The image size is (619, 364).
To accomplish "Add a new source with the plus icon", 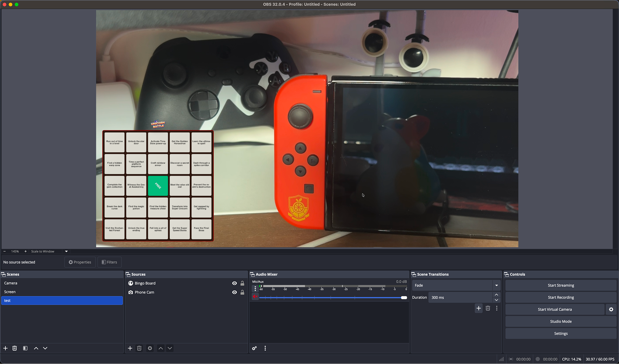I will 130,348.
